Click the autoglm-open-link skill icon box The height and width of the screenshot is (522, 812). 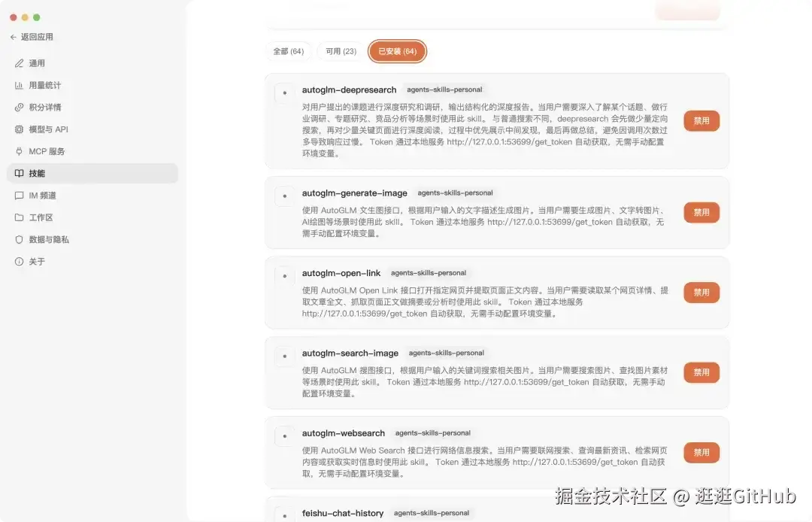tap(285, 276)
